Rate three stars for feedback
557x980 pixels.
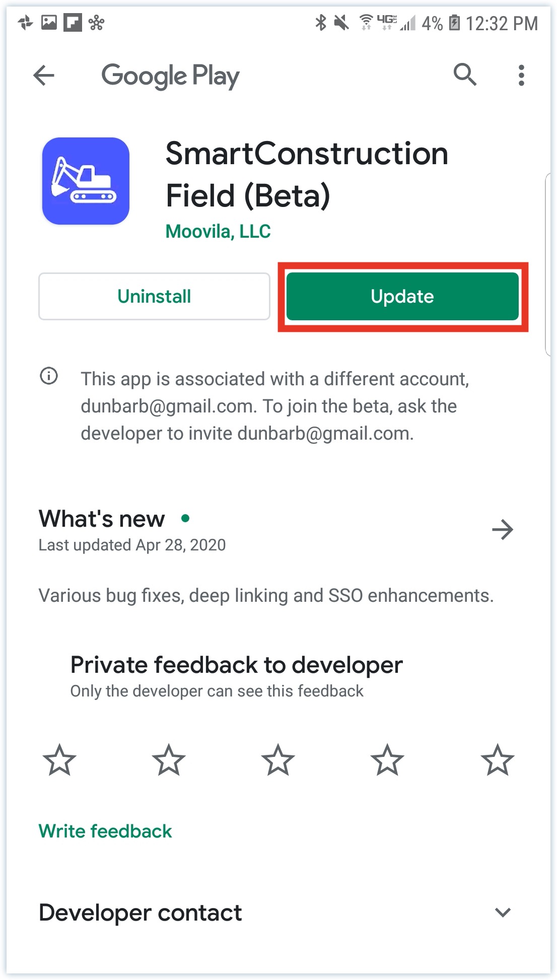click(x=278, y=759)
